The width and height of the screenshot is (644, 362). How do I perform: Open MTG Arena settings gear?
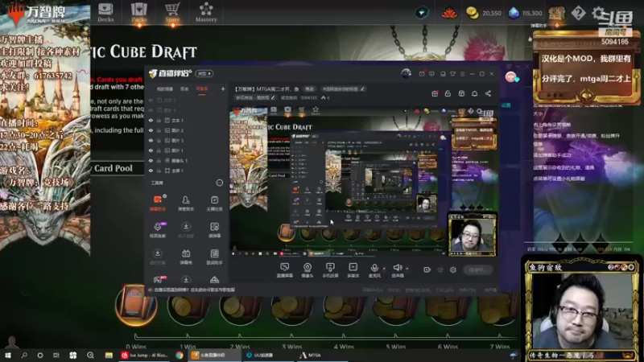coord(598,13)
